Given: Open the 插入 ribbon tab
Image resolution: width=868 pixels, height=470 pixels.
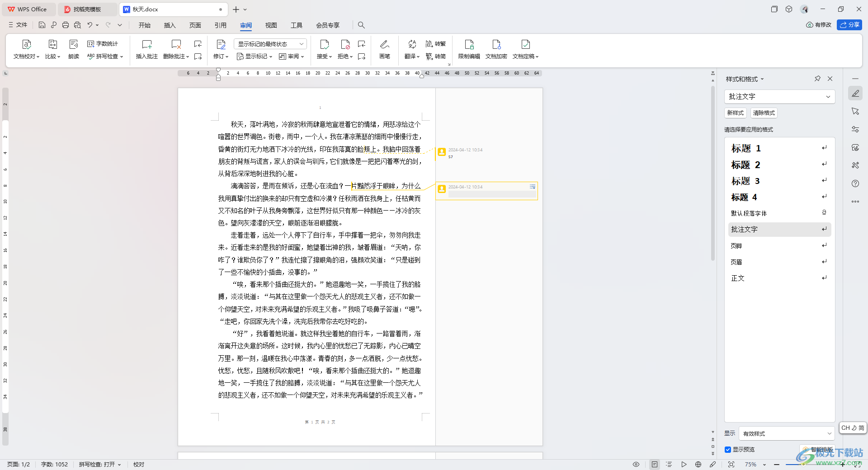Looking at the screenshot, I should point(170,25).
